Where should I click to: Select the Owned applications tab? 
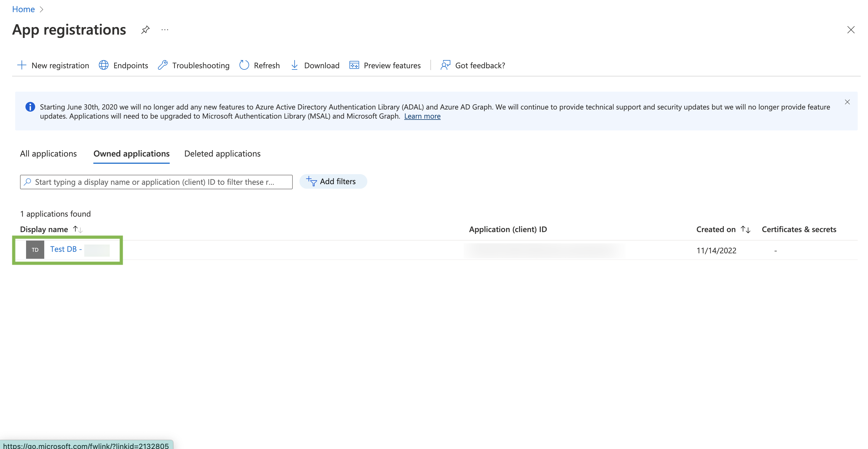pyautogui.click(x=132, y=154)
